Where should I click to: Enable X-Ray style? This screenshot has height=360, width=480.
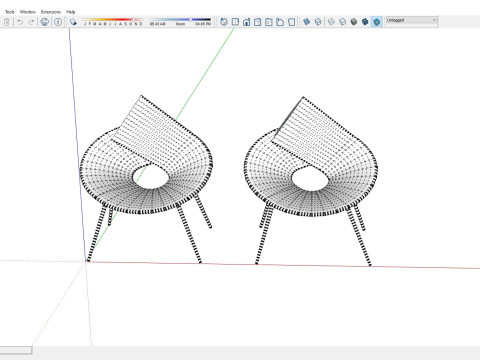point(307,22)
